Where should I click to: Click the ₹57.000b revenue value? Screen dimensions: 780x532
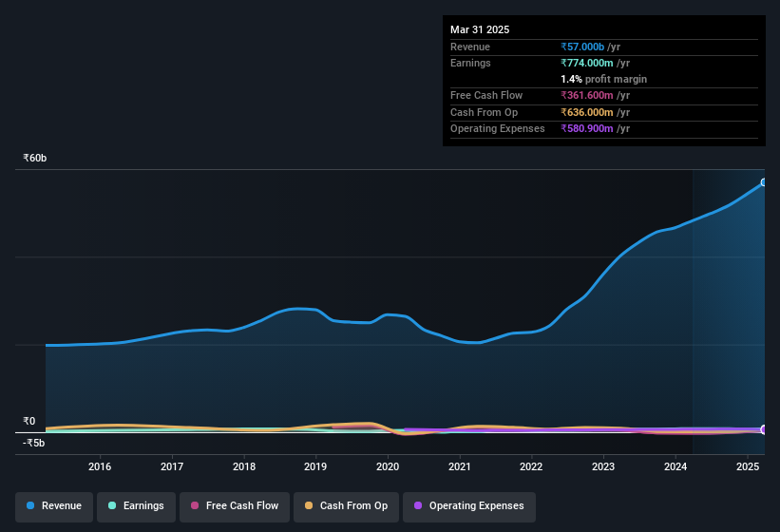tap(582, 47)
